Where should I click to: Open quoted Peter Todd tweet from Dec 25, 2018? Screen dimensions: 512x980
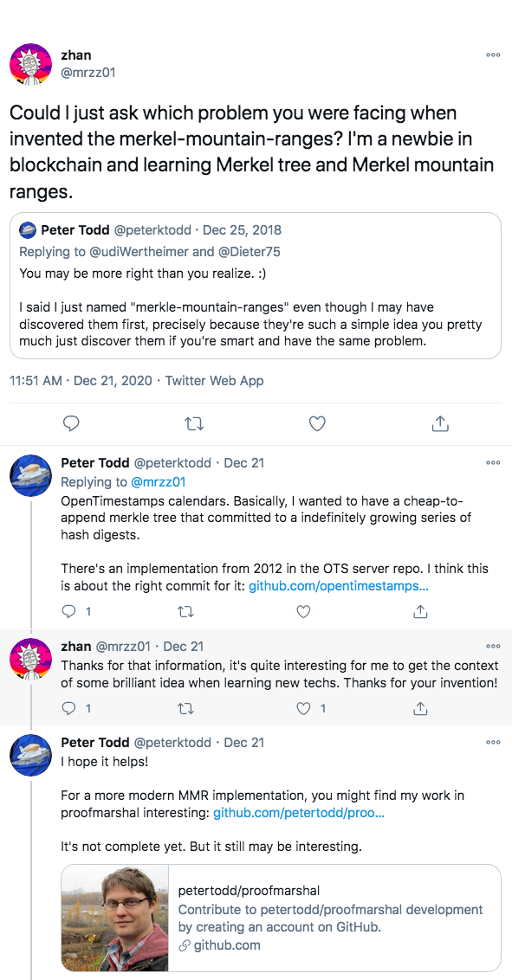256,286
